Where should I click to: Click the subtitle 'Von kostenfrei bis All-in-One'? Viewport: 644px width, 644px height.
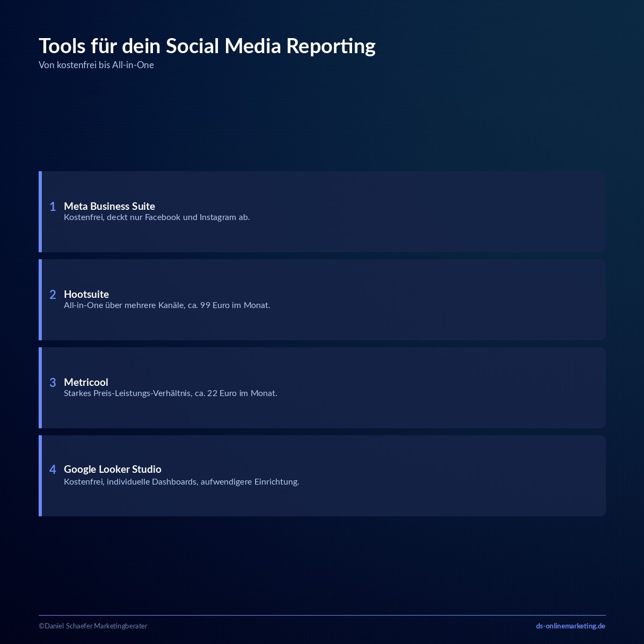tap(96, 65)
